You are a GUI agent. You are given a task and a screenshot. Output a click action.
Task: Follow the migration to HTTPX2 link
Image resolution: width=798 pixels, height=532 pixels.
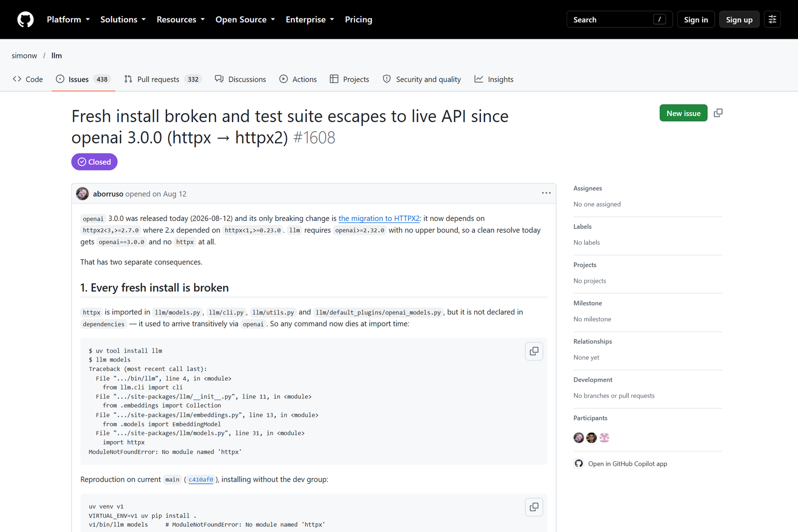click(379, 218)
